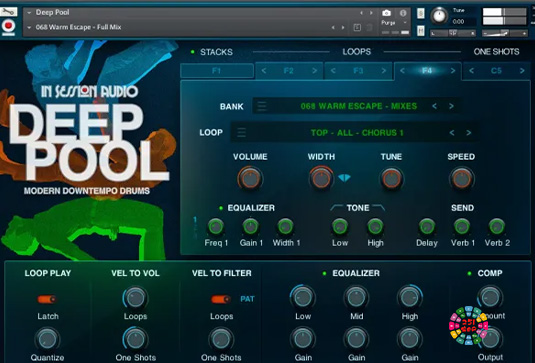This screenshot has height=363, width=535.
Task: Delete snapshot using the trash icon
Action: coord(369,28)
